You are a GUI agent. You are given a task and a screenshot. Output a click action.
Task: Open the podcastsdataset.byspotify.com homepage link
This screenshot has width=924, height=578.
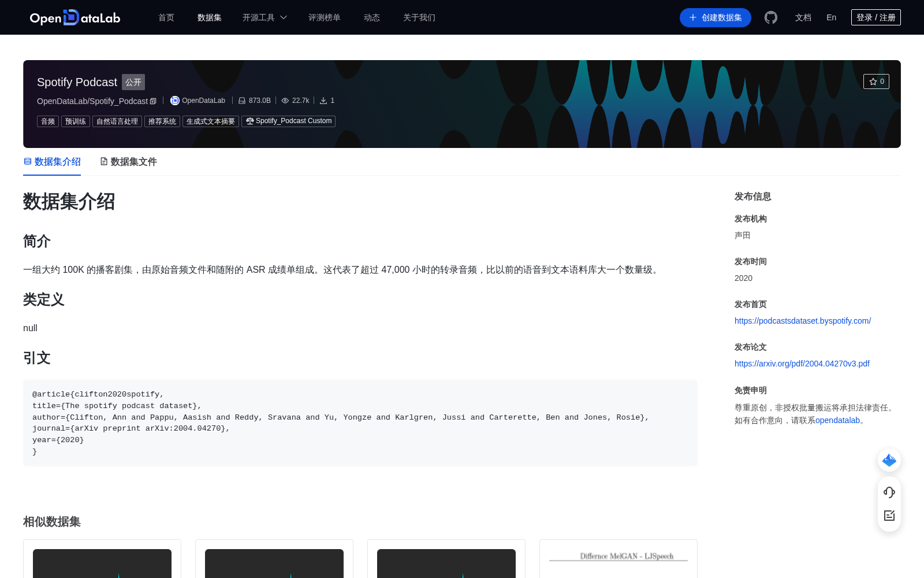point(803,321)
